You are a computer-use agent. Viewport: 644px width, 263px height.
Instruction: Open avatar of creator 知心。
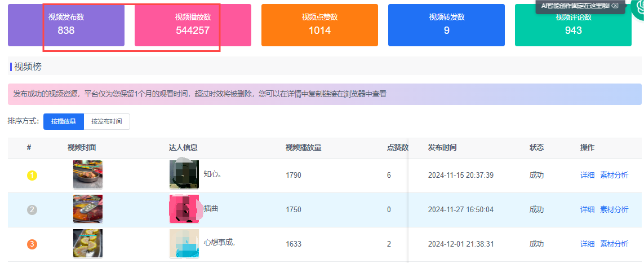coord(184,174)
